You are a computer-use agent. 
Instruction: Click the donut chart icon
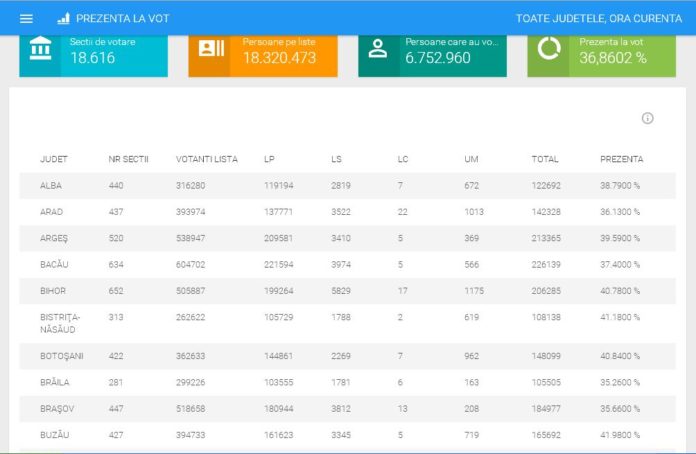pyautogui.click(x=549, y=50)
